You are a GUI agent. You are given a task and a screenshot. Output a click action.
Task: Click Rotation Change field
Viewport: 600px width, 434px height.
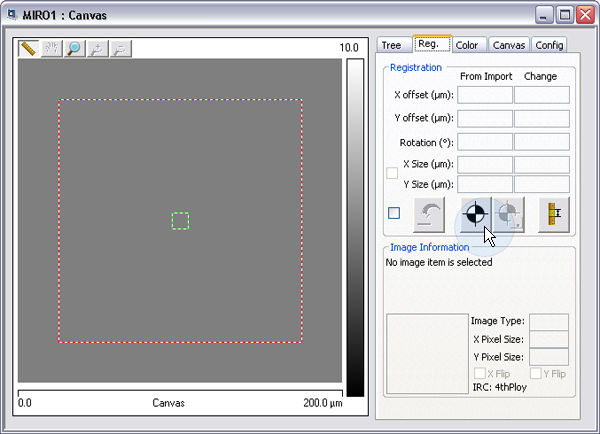point(542,142)
